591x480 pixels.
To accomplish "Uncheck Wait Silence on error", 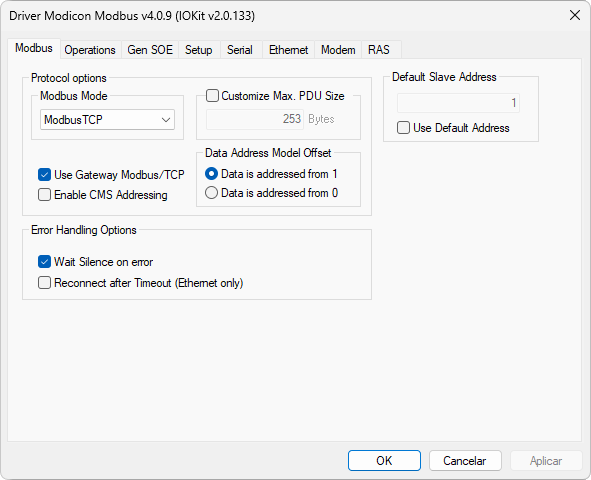I will tap(44, 262).
